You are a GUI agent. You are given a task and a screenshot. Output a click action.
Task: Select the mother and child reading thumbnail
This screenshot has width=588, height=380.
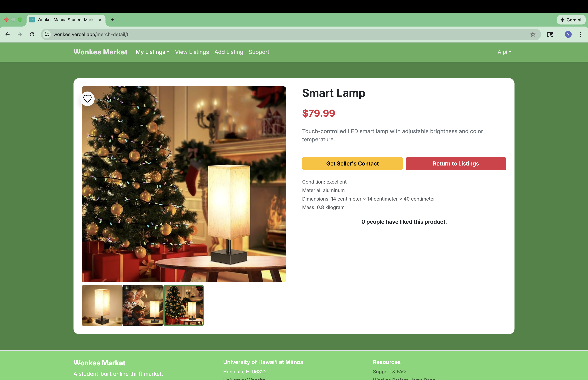coord(143,305)
